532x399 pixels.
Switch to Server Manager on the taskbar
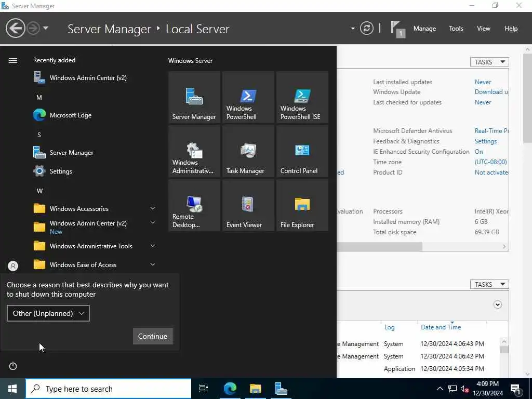pyautogui.click(x=281, y=389)
